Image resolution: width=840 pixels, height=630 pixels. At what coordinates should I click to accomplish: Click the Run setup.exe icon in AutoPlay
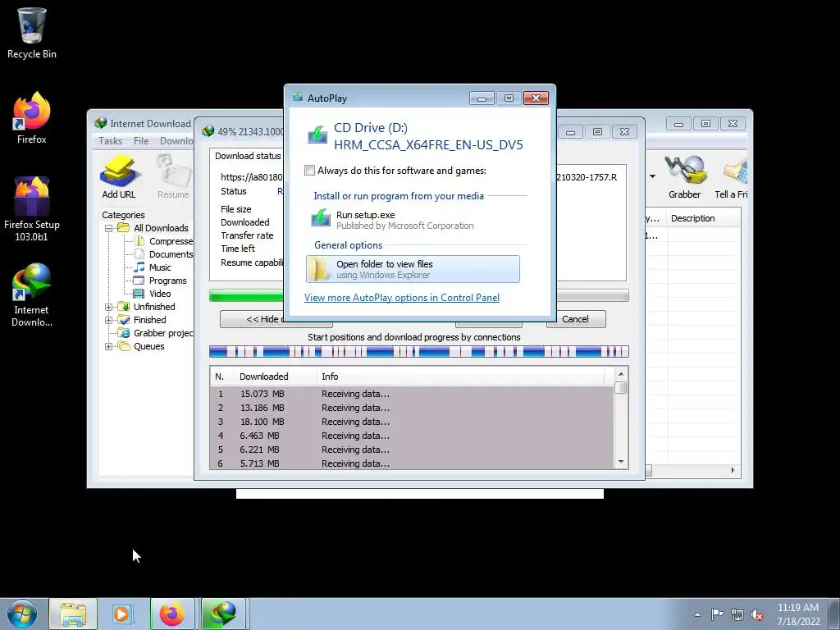point(321,218)
